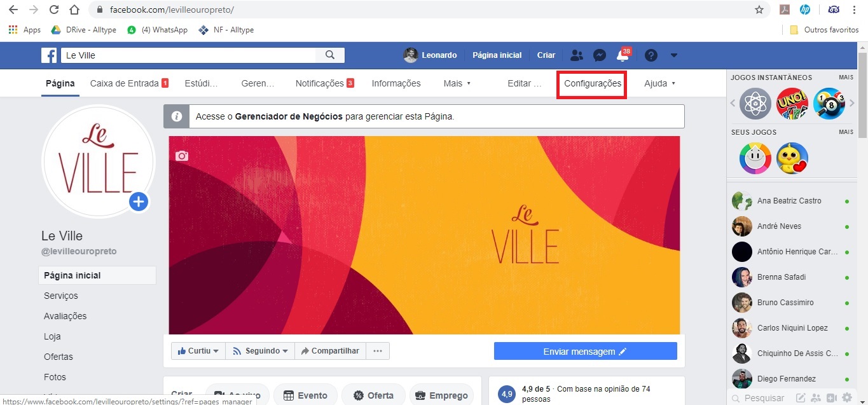Click the Enviar mensagem button
This screenshot has width=868, height=405.
point(585,352)
